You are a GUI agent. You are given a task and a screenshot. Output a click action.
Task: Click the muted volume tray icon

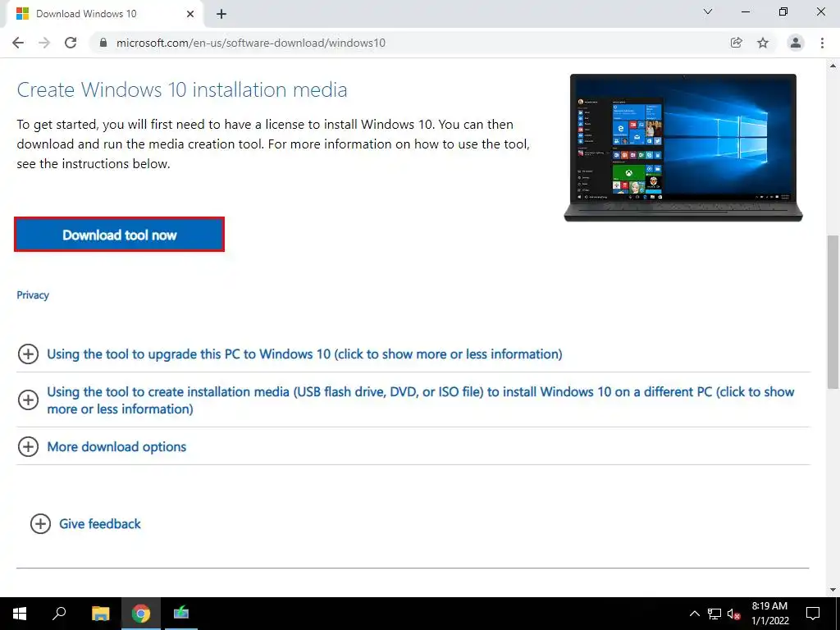[733, 614]
